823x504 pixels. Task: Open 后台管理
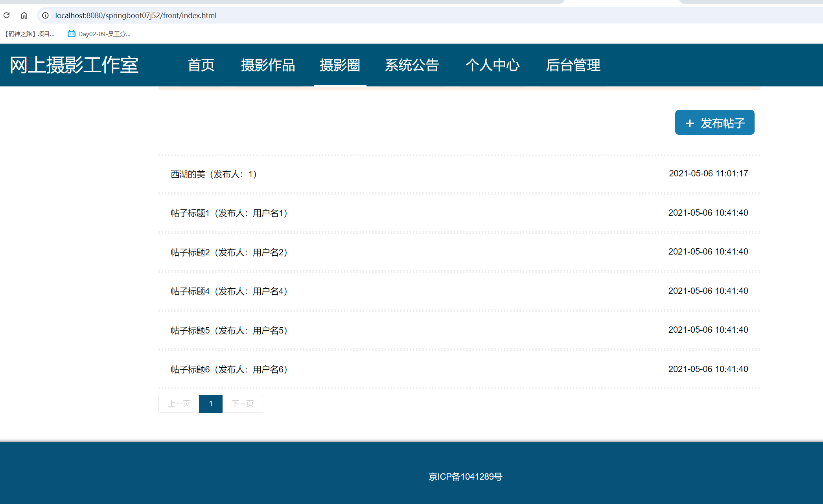point(573,65)
